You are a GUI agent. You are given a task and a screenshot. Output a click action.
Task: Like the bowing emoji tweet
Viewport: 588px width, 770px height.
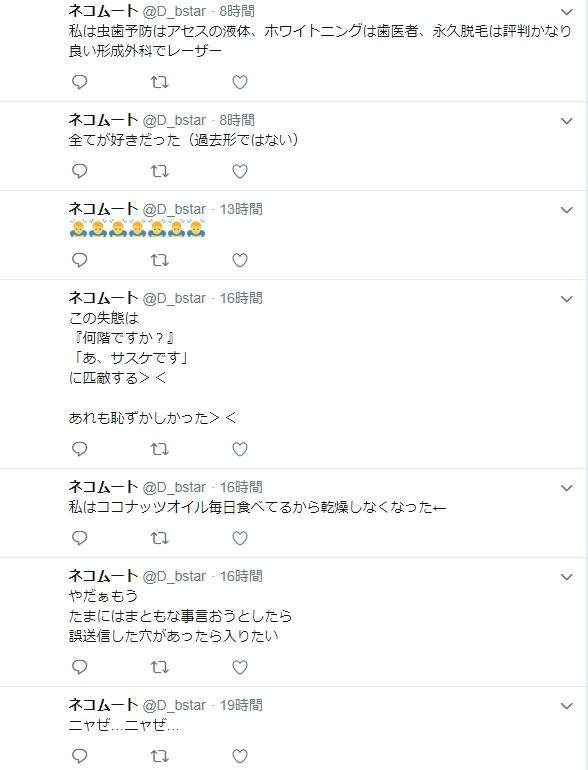(240, 260)
